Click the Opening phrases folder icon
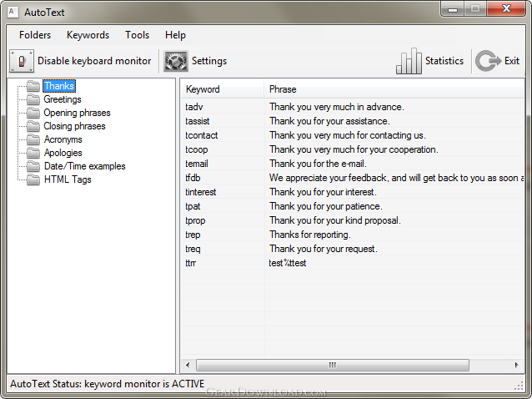Image resolution: width=532 pixels, height=399 pixels. [33, 113]
